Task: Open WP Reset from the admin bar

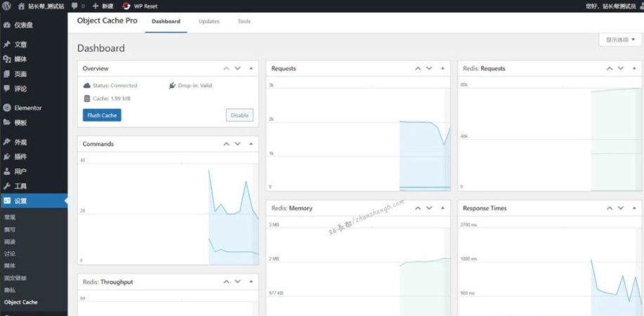Action: [x=140, y=6]
